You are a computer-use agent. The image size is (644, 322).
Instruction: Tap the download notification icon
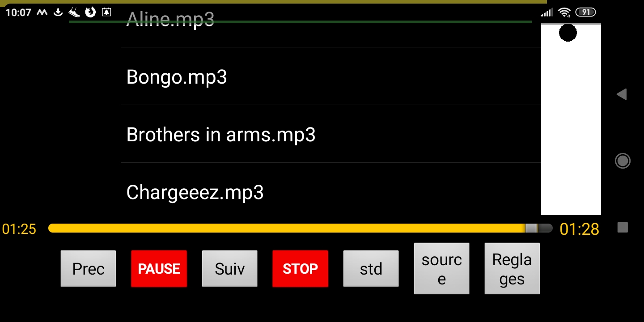(58, 12)
